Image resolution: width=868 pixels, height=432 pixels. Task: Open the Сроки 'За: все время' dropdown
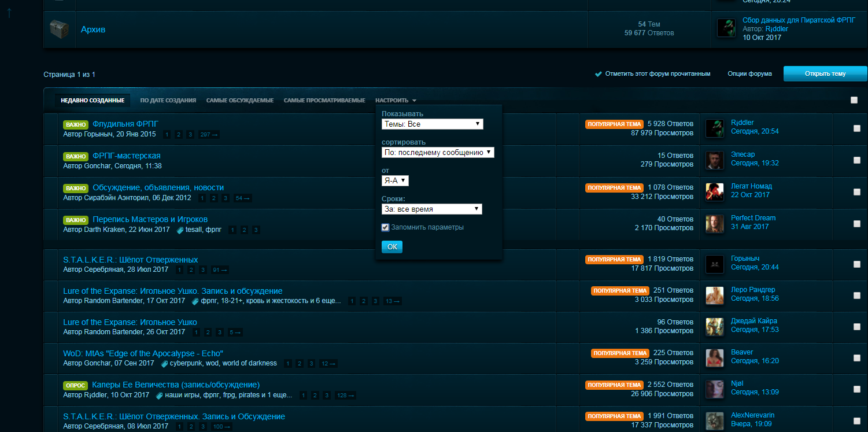click(x=432, y=209)
